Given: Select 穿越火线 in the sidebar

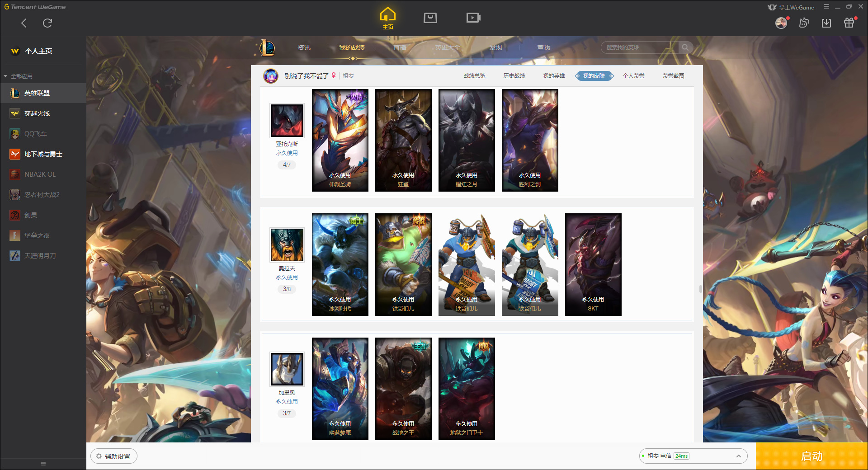Looking at the screenshot, I should click(43, 113).
